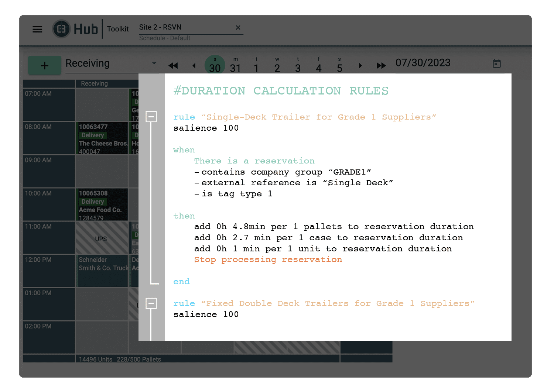Open reservation 10065308 Acme Food Co.
Image resolution: width=554 pixels, height=392 pixels.
tap(102, 205)
